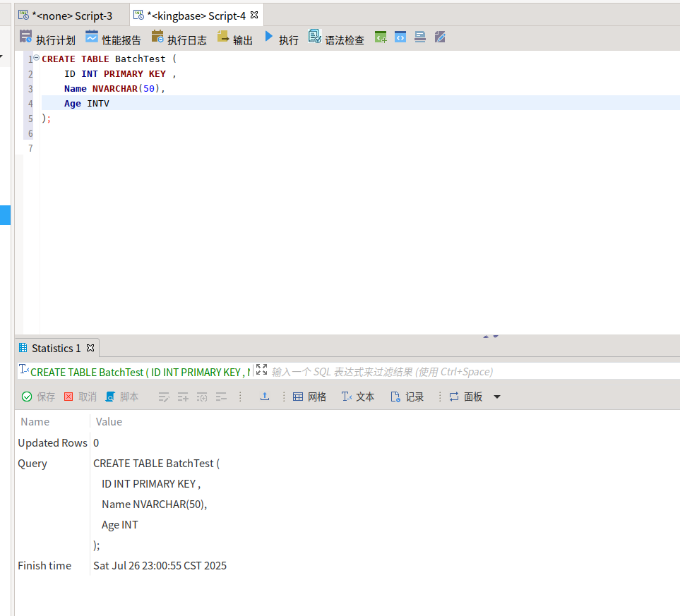Open 性能报告 performance report
Screen dimensions: 680x616
click(113, 39)
